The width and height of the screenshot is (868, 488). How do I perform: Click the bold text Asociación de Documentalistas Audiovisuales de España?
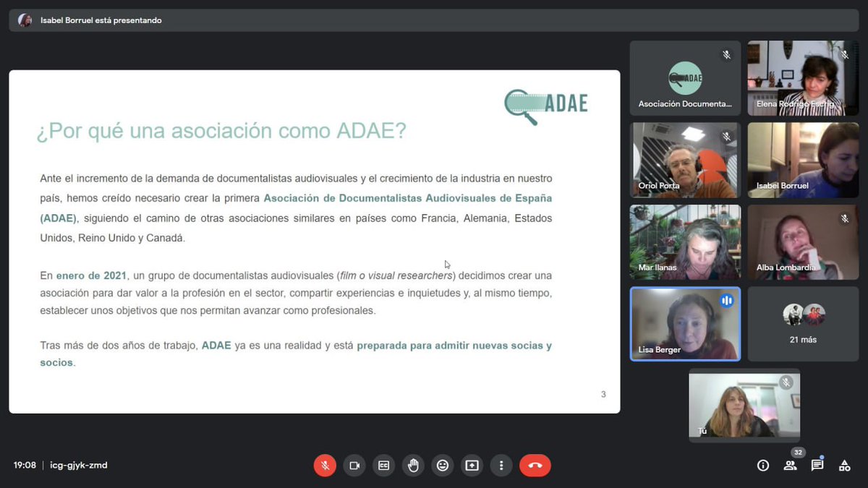(x=407, y=198)
